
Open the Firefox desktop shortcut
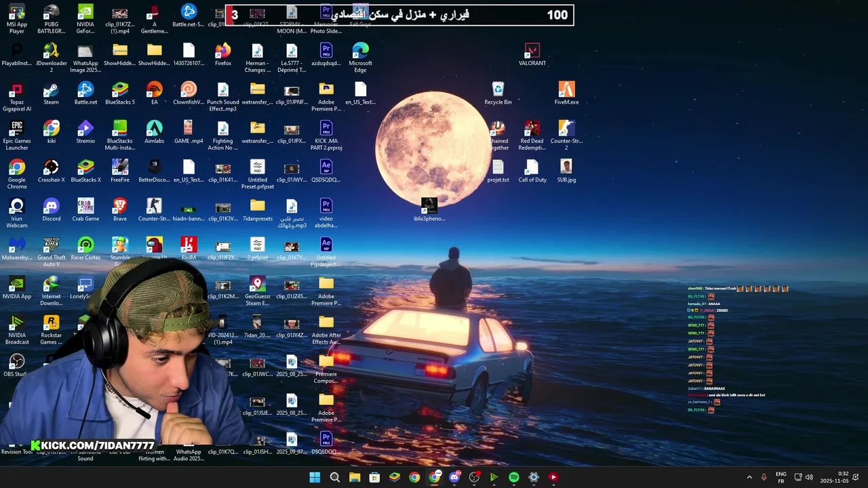click(223, 54)
